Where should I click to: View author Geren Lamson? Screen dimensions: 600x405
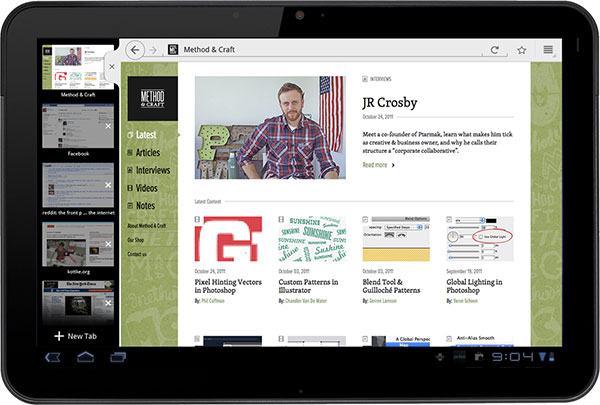(383, 301)
